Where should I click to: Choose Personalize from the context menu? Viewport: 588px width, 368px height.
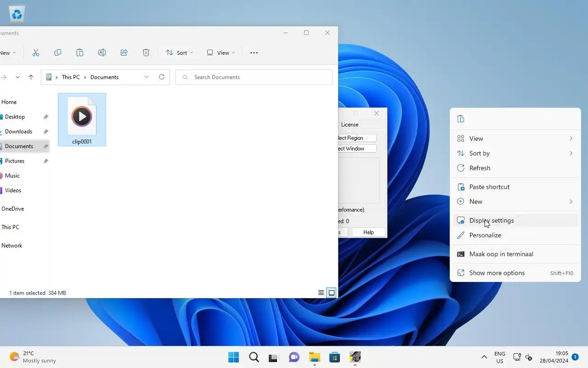point(515,235)
